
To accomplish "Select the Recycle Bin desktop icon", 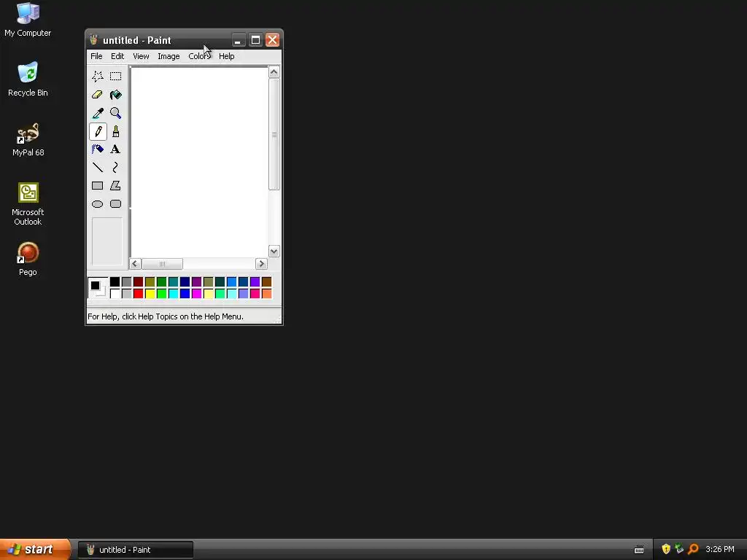I will (28, 79).
